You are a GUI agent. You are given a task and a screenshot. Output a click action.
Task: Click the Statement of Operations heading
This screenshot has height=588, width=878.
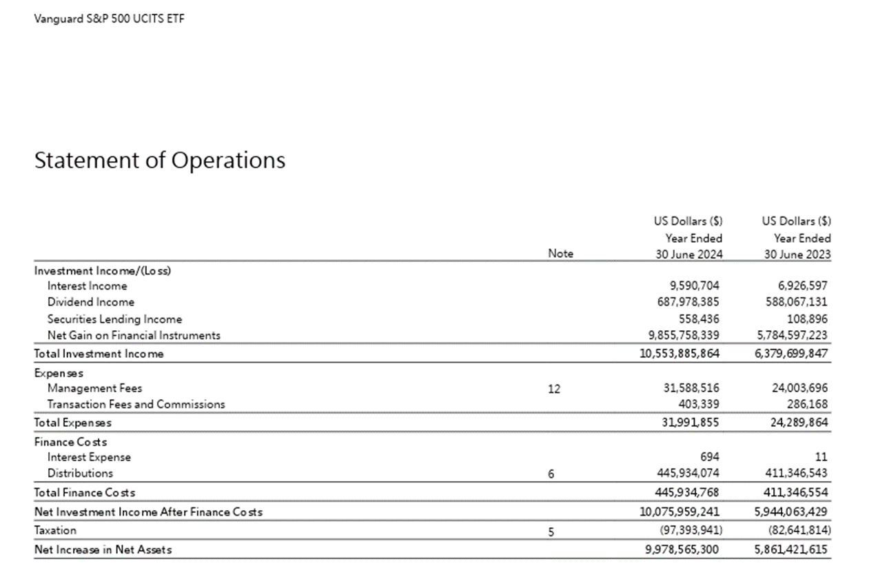(x=159, y=161)
